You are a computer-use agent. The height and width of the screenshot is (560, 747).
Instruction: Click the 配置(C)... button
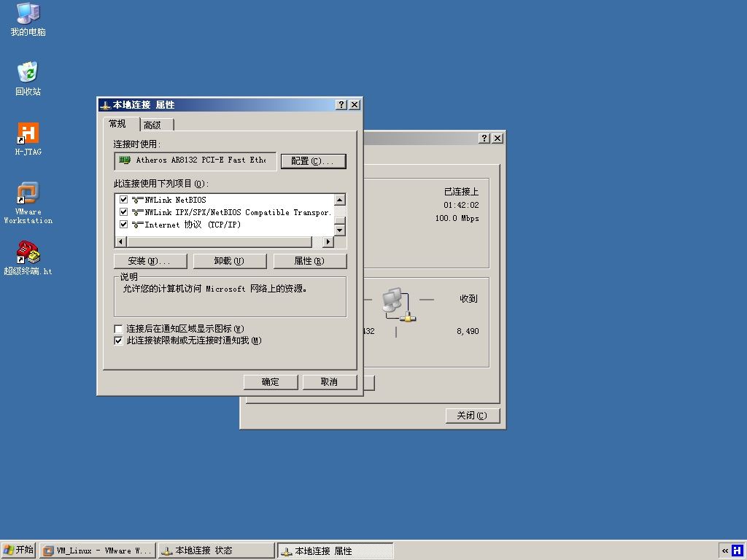coord(313,161)
